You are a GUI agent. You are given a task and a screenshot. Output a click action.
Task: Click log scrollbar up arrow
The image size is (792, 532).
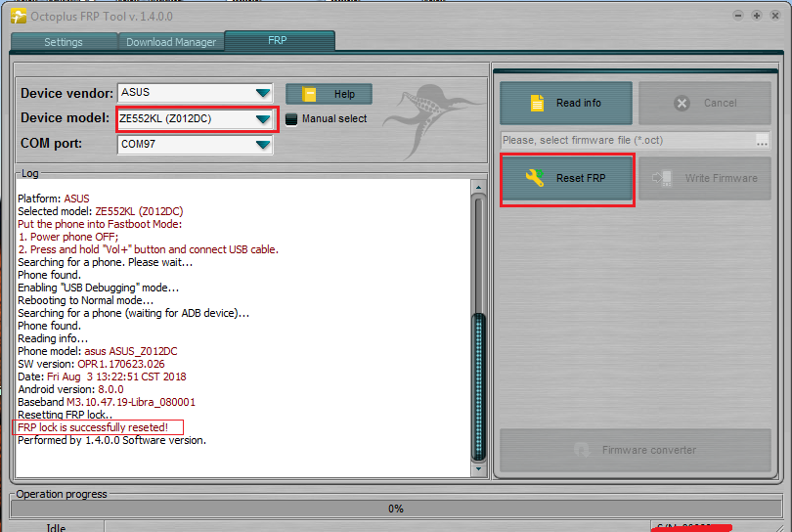[478, 188]
